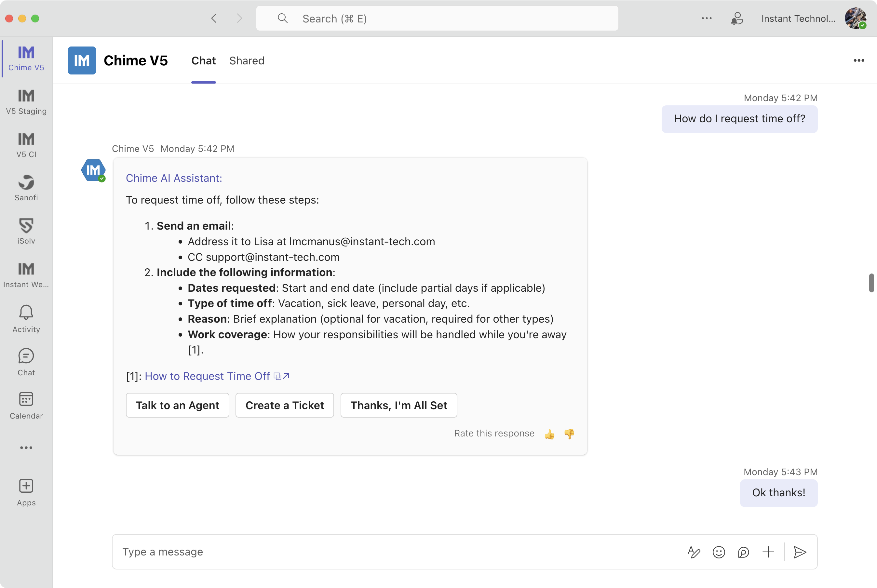
Task: Click Chime AI Assistant heading link
Action: coord(174,178)
